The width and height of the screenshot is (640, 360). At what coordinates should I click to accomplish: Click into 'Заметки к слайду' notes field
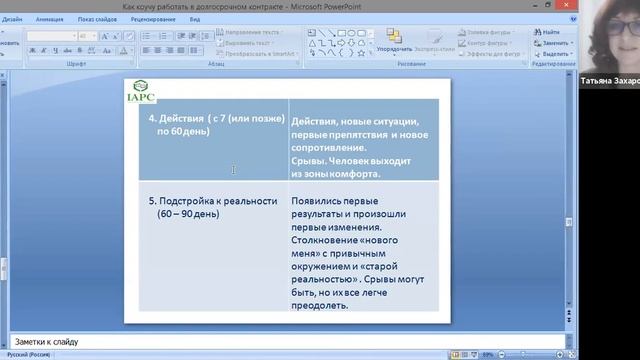[288, 342]
